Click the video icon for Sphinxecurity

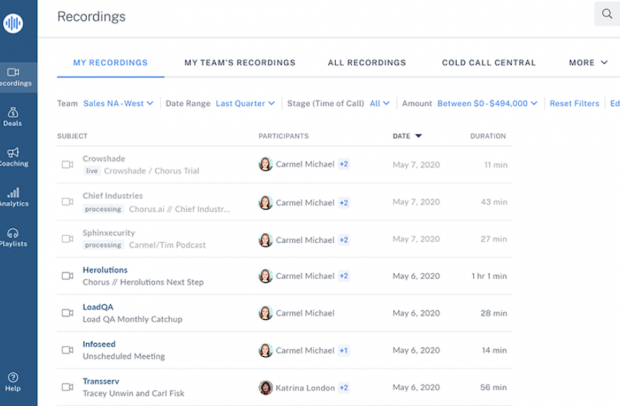coord(68,239)
